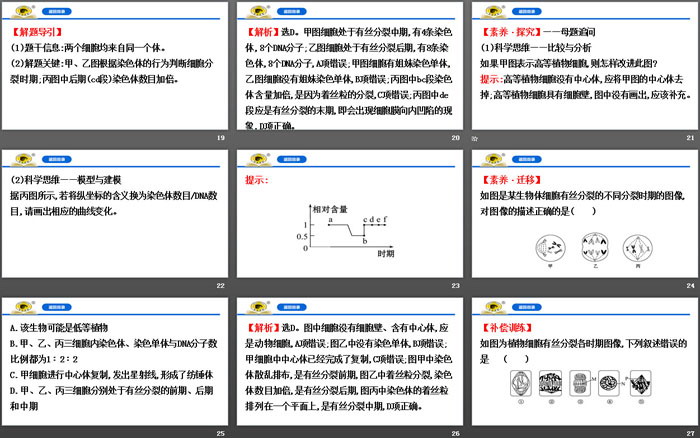The image size is (700, 438).
Task: Click the gold logo on slide 27
Action: (494, 307)
